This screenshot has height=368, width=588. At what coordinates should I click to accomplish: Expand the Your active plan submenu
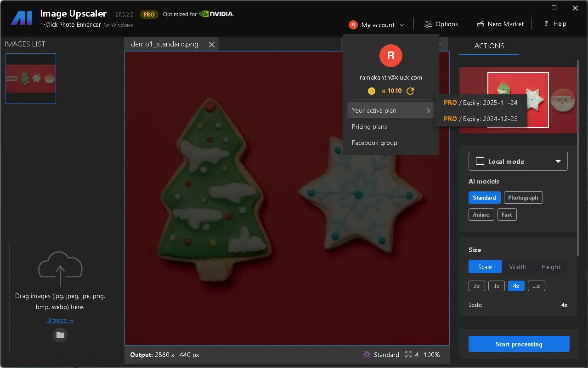click(x=390, y=110)
